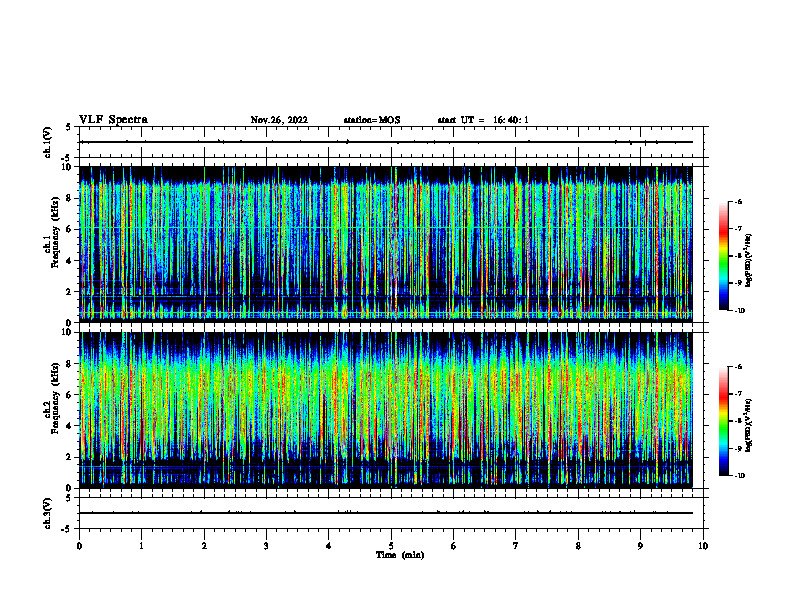The height and width of the screenshot is (612, 792).
Task: Click the ch.1 spectrogram panel
Action: 386,244
